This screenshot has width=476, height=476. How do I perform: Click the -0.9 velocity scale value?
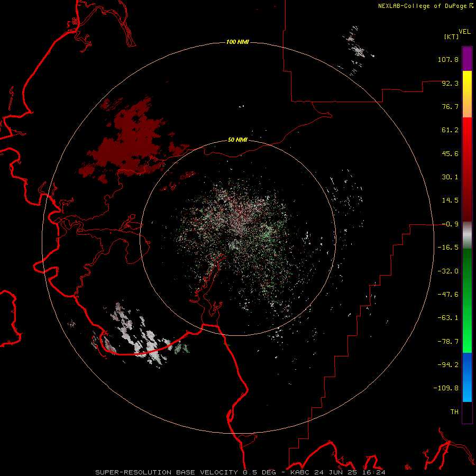(450, 224)
